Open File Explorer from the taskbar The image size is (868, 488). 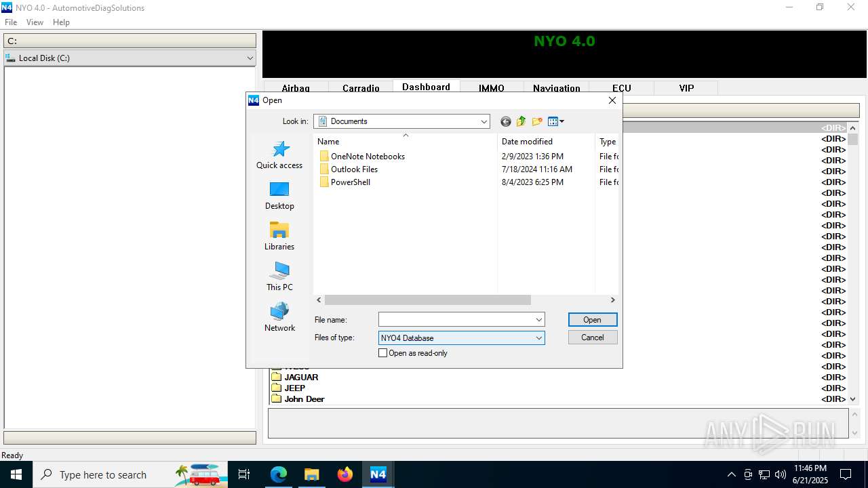[311, 474]
